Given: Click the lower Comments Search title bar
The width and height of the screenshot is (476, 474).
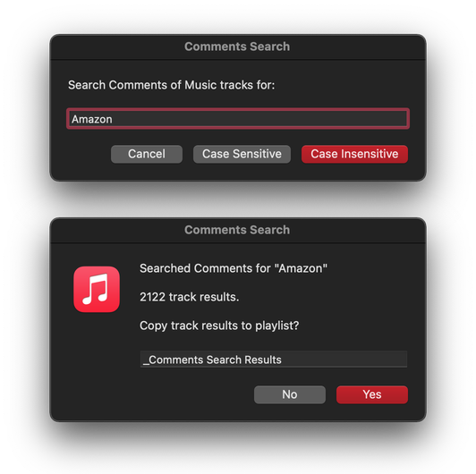Looking at the screenshot, I should click(238, 230).
